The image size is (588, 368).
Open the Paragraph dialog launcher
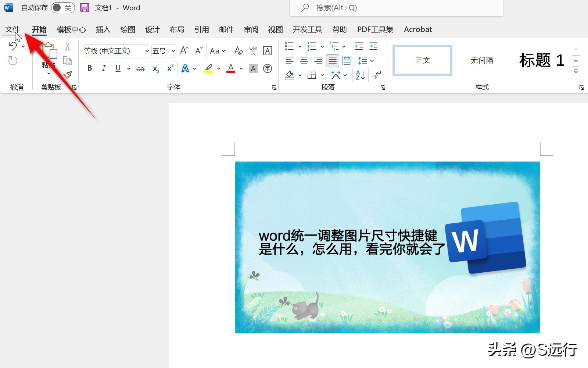[383, 88]
